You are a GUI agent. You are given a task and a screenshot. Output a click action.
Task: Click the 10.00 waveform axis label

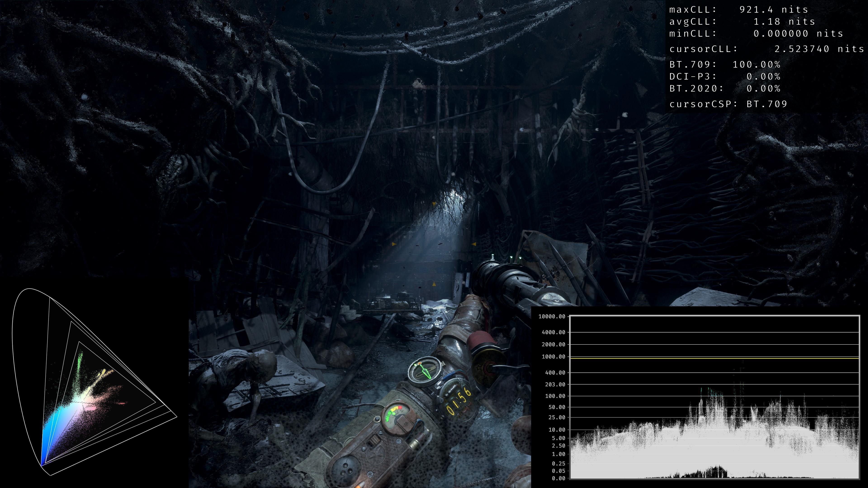557,430
